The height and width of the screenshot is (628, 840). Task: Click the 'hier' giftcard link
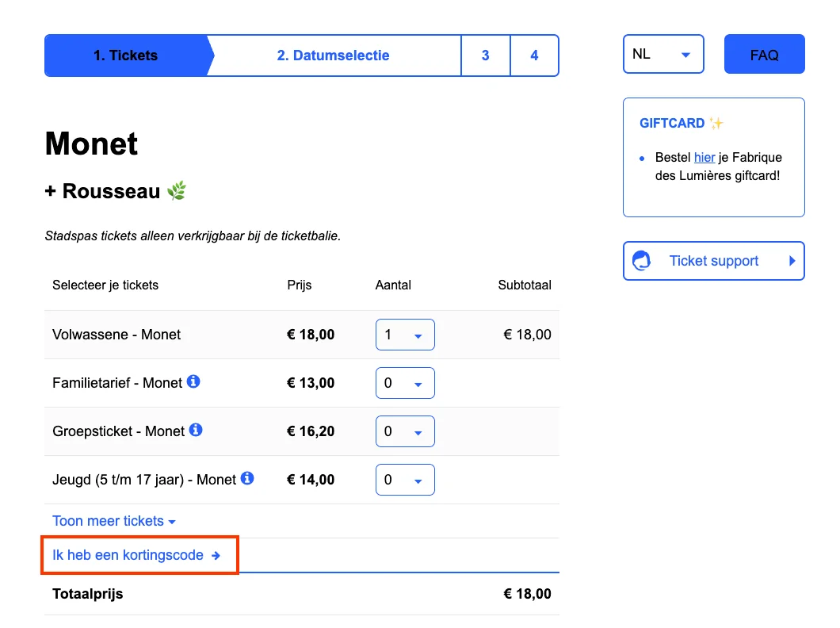[704, 158]
